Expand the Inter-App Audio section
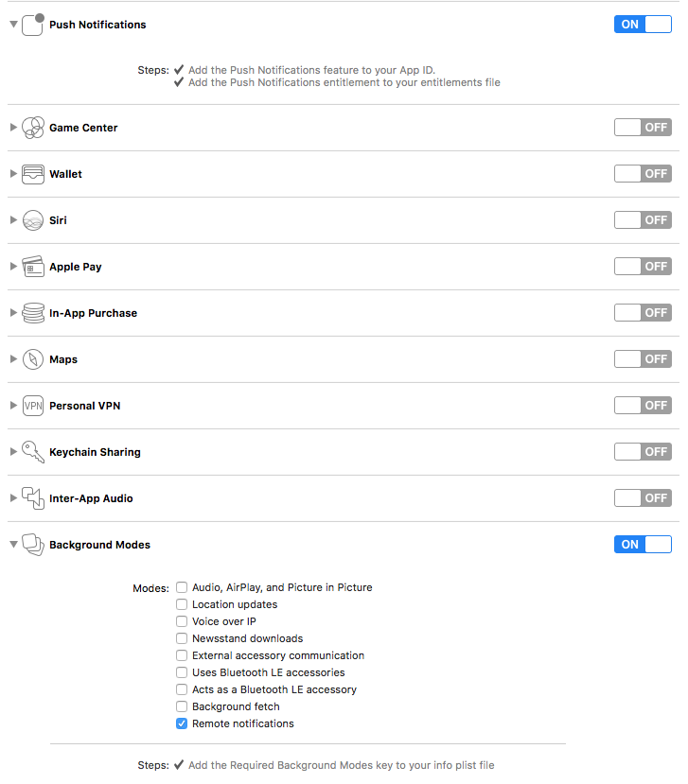Screen dimensions: 688x784 [x=13, y=498]
